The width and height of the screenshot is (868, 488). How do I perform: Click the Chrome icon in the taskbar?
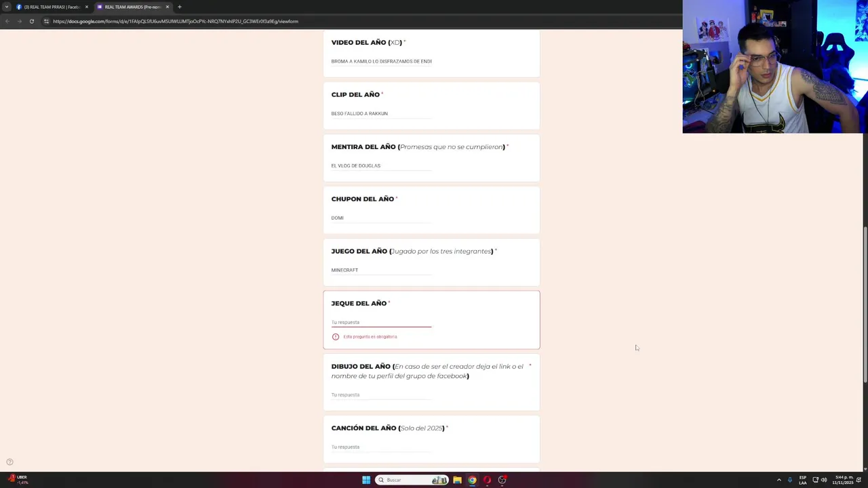pos(472,480)
